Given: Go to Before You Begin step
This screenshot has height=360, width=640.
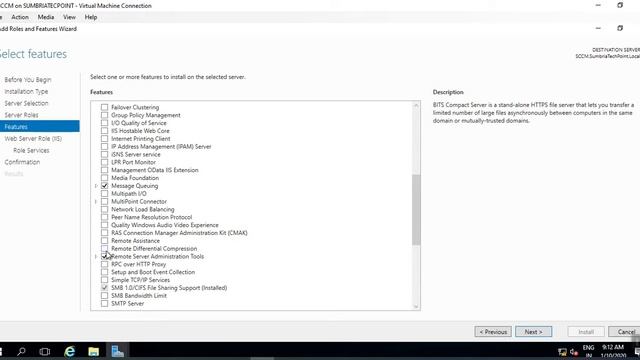Looking at the screenshot, I should [x=28, y=80].
